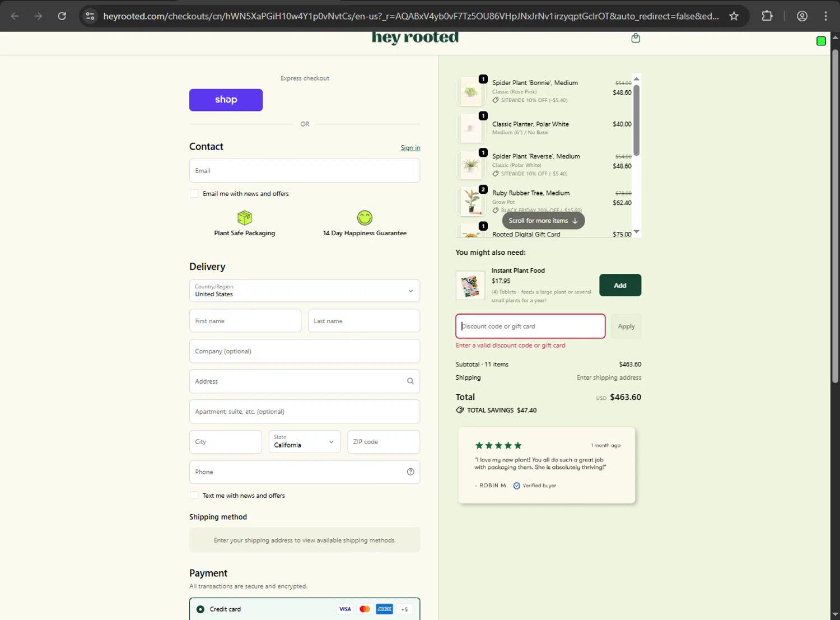Tick Email me with news and offers
The image size is (840, 620).
[194, 194]
